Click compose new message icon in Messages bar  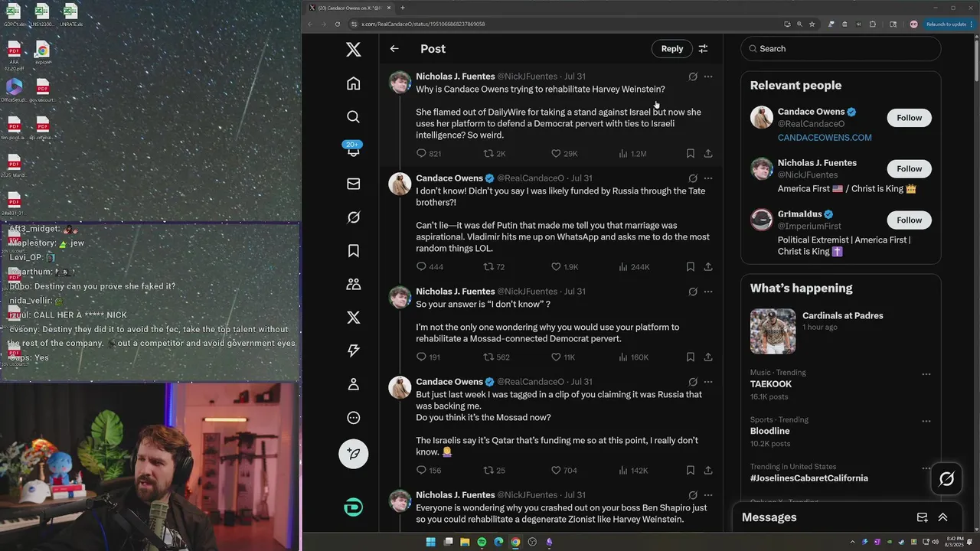(922, 517)
